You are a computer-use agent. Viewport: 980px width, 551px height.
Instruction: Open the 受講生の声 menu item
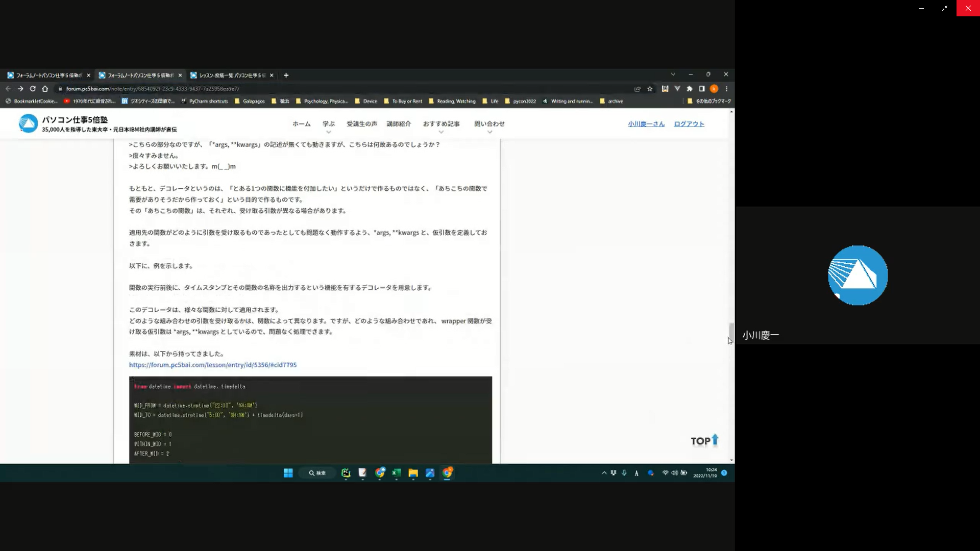tap(361, 124)
